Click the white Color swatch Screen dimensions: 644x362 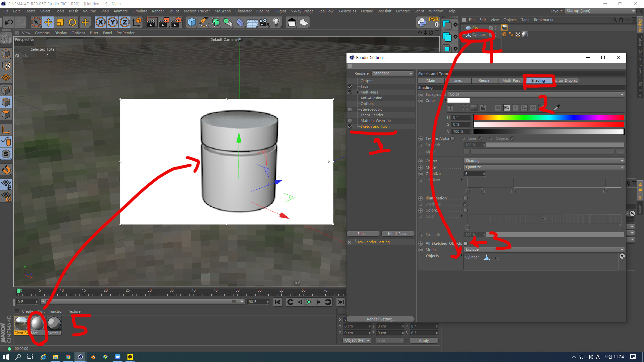click(458, 101)
